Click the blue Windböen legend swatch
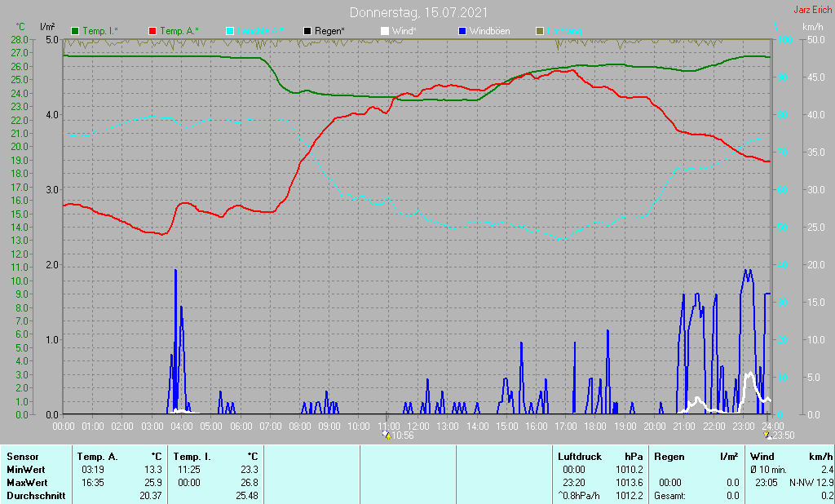This screenshot has height=504, width=835. coord(462,31)
